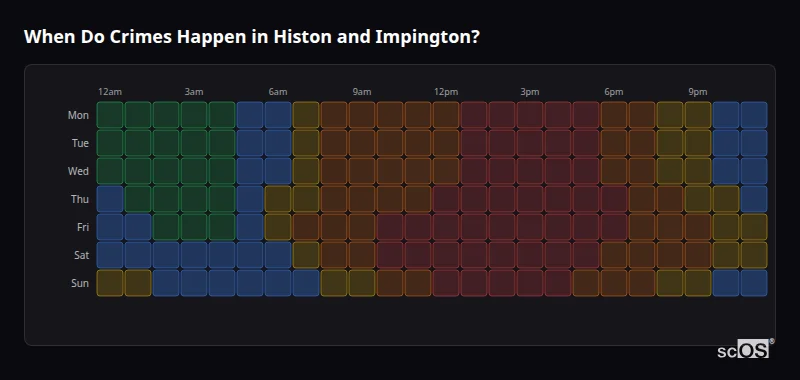Choose the Sunday 6pm orange cell
800x380 pixels.
614,283
